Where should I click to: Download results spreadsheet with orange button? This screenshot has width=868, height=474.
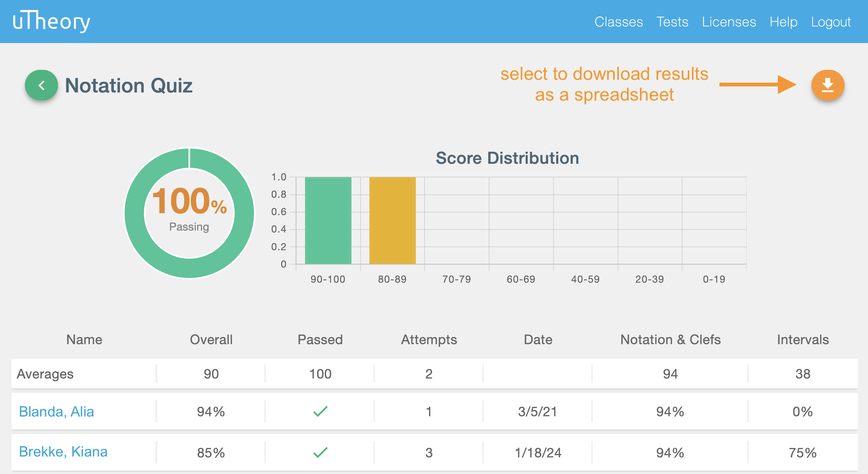point(828,85)
